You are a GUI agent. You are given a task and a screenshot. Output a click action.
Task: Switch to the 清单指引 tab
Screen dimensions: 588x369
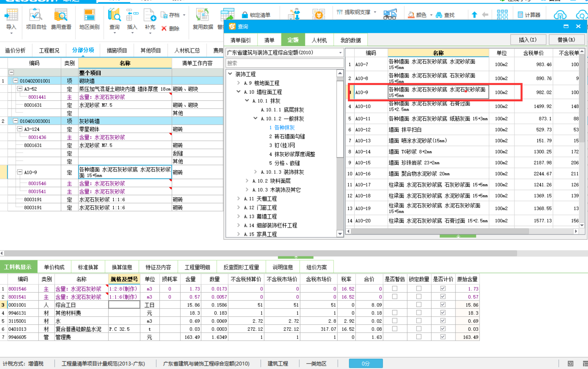click(x=240, y=40)
